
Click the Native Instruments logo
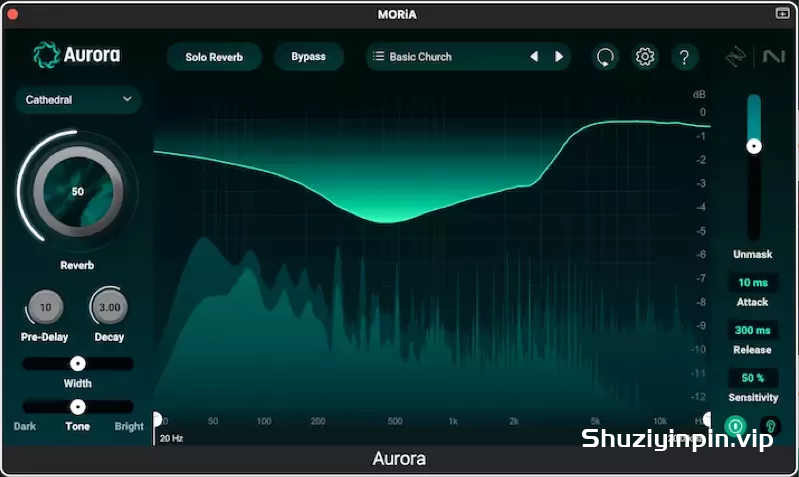(x=774, y=56)
